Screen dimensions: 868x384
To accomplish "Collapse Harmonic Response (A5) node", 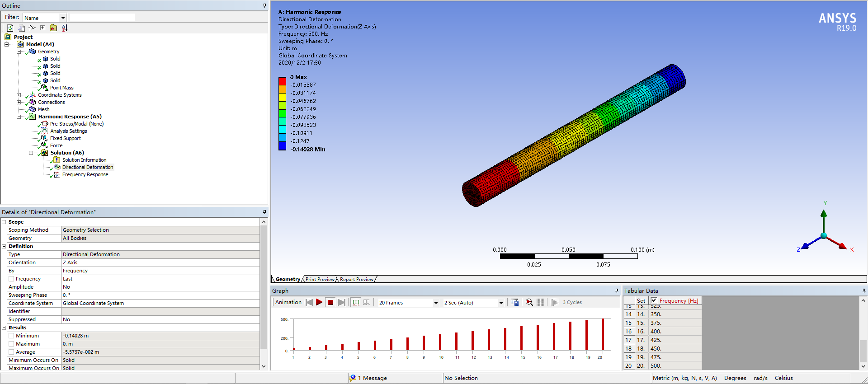I will (x=19, y=117).
